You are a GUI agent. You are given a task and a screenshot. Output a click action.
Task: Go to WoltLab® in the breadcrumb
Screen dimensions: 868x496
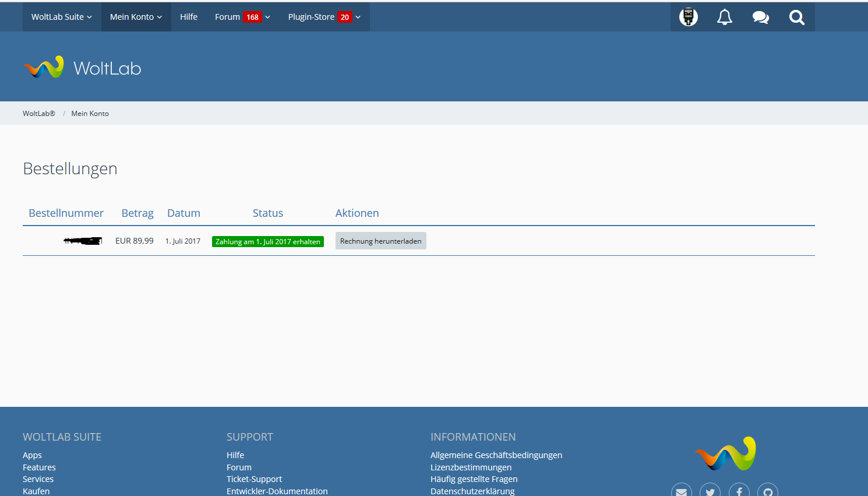click(x=38, y=114)
